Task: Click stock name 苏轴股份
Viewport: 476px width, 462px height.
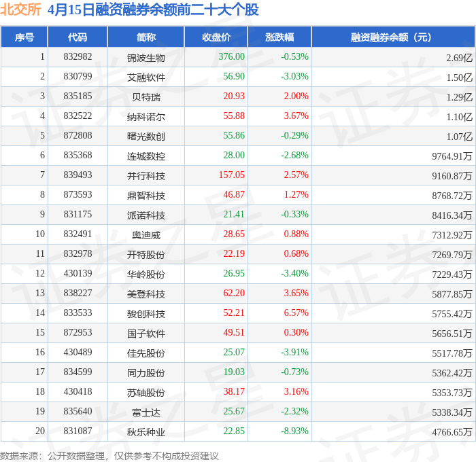Action: pos(146,393)
